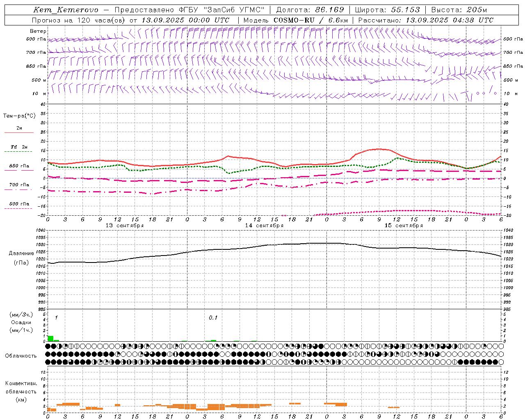The height and width of the screenshot is (420, 525).
Task: Click the solid red 2м legend line
Action: point(19,133)
